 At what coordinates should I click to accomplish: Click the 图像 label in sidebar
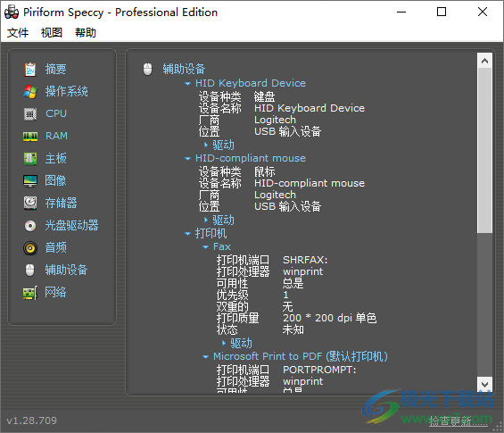(55, 180)
